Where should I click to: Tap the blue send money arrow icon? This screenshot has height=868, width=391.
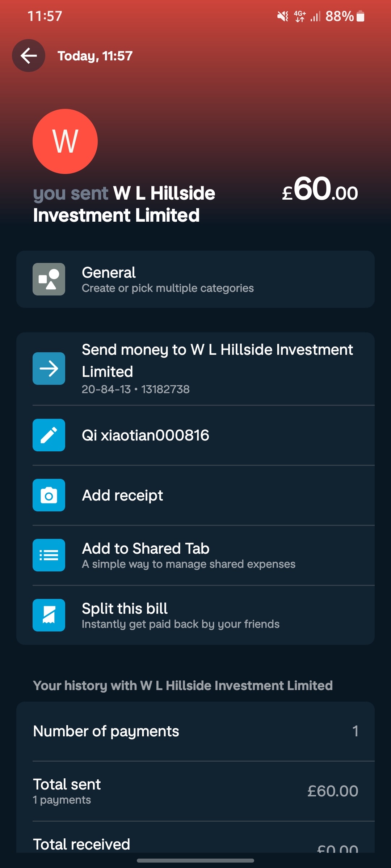coord(49,369)
